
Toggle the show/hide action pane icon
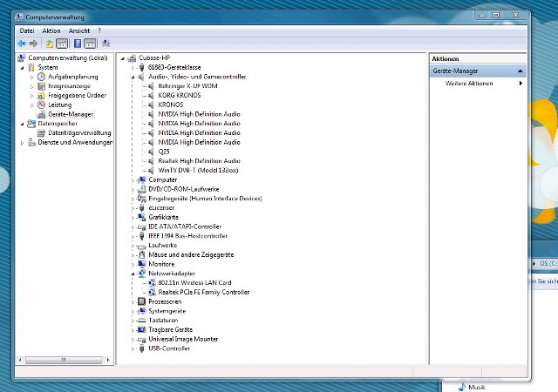click(90, 44)
